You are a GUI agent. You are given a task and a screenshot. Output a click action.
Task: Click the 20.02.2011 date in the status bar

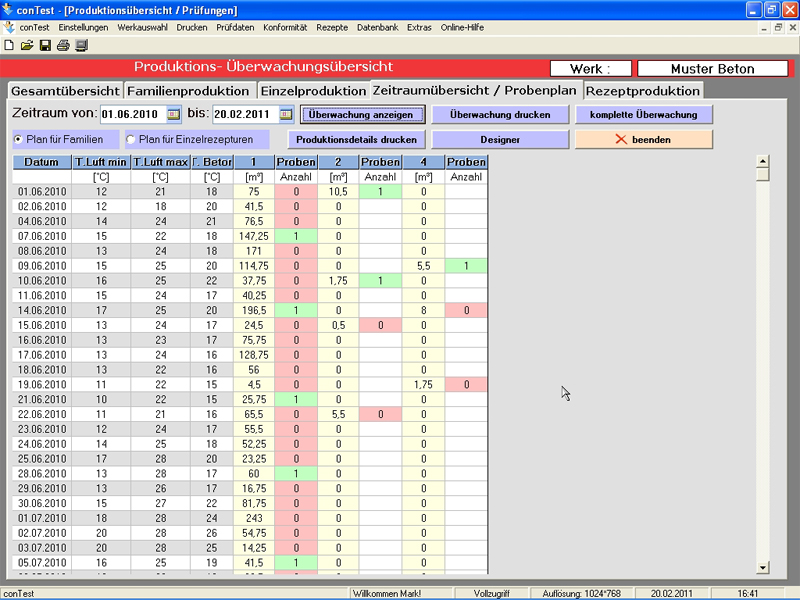pos(671,593)
